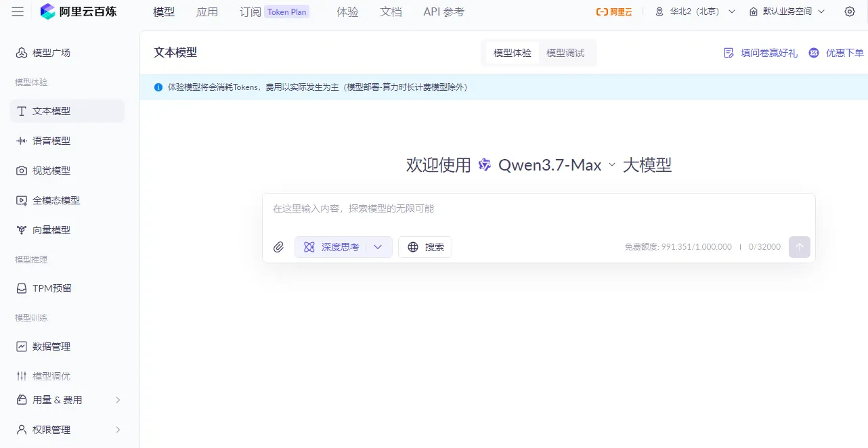Click the 阿里云 orange logo link
868x448 pixels.
[x=614, y=12]
